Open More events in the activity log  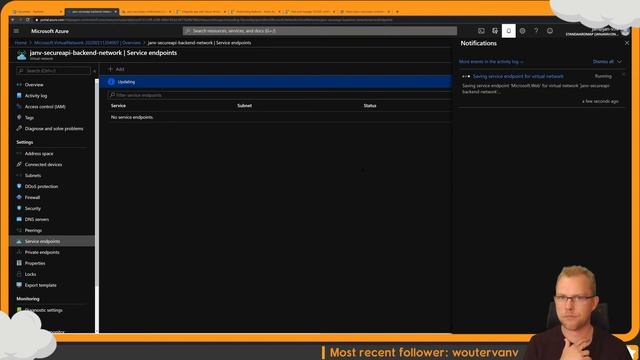(x=491, y=62)
